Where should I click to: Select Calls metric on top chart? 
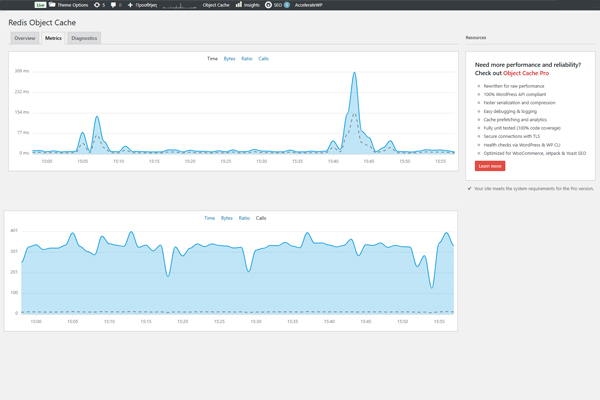[263, 59]
